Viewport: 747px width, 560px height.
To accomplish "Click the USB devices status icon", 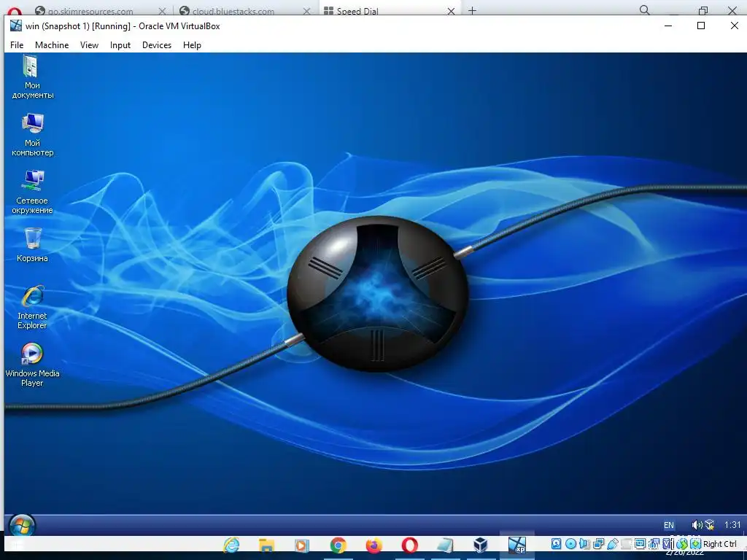I will tap(613, 544).
